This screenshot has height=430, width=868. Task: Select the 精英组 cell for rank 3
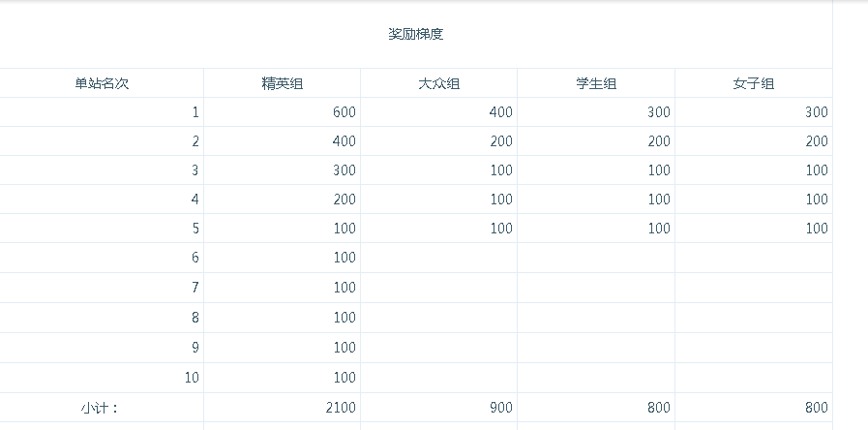click(283, 170)
